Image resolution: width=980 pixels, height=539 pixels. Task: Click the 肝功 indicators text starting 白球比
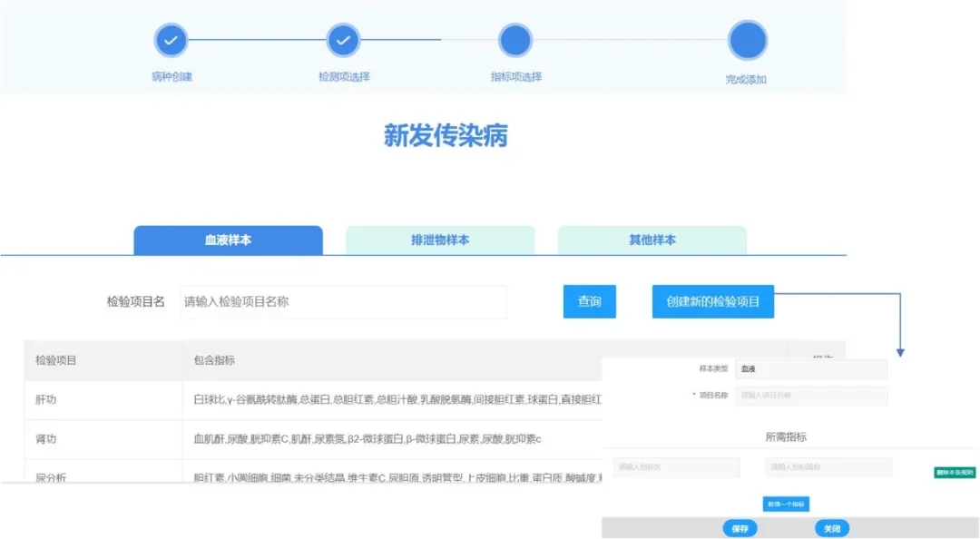pos(397,399)
